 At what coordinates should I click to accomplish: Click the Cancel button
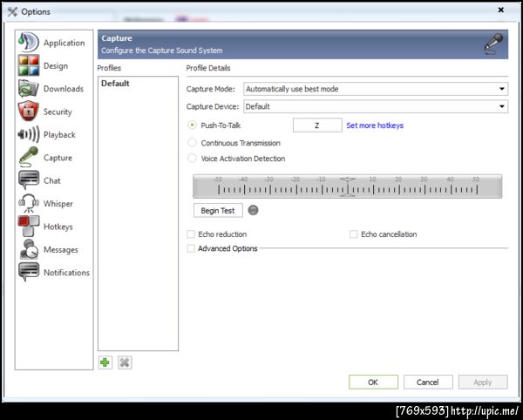click(428, 382)
